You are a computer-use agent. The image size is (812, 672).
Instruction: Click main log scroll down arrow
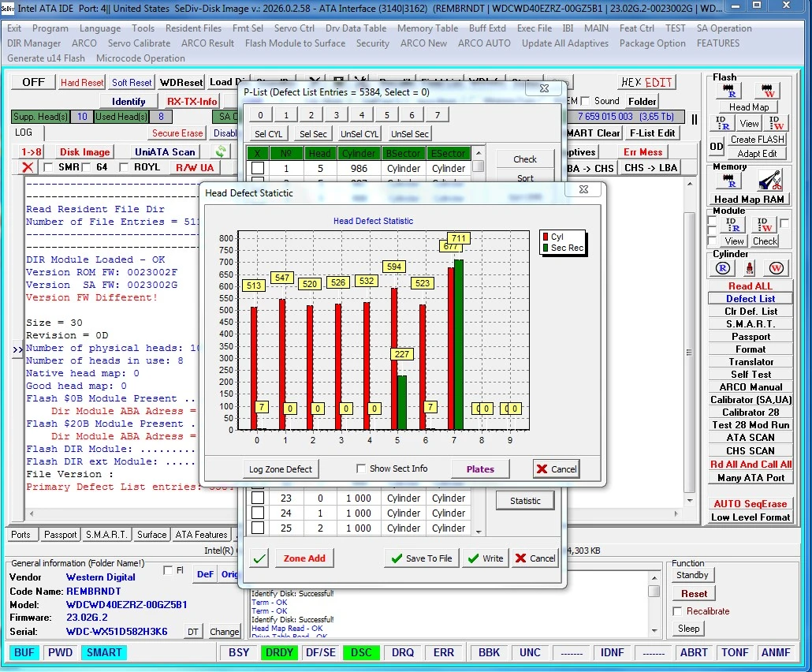tap(689, 501)
